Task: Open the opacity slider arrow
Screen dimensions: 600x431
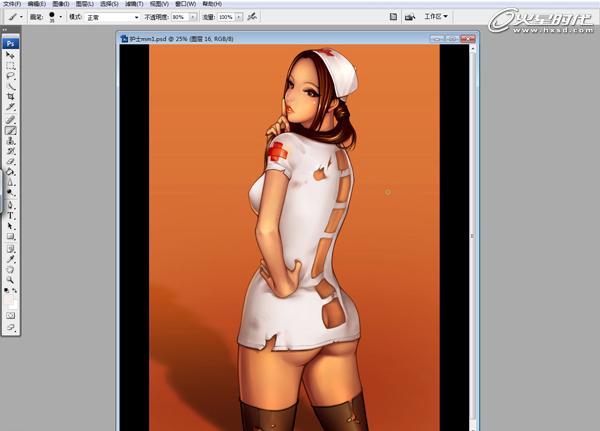Action: 193,17
